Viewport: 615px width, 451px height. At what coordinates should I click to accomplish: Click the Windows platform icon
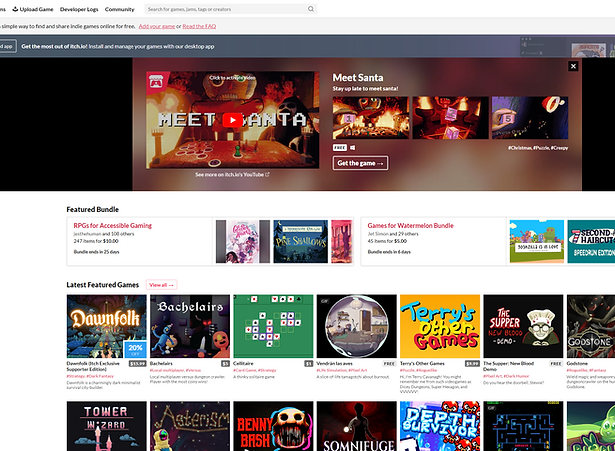[353, 148]
